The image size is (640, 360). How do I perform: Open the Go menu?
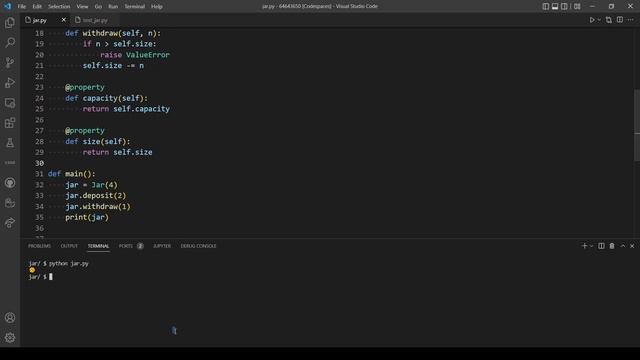click(x=98, y=7)
